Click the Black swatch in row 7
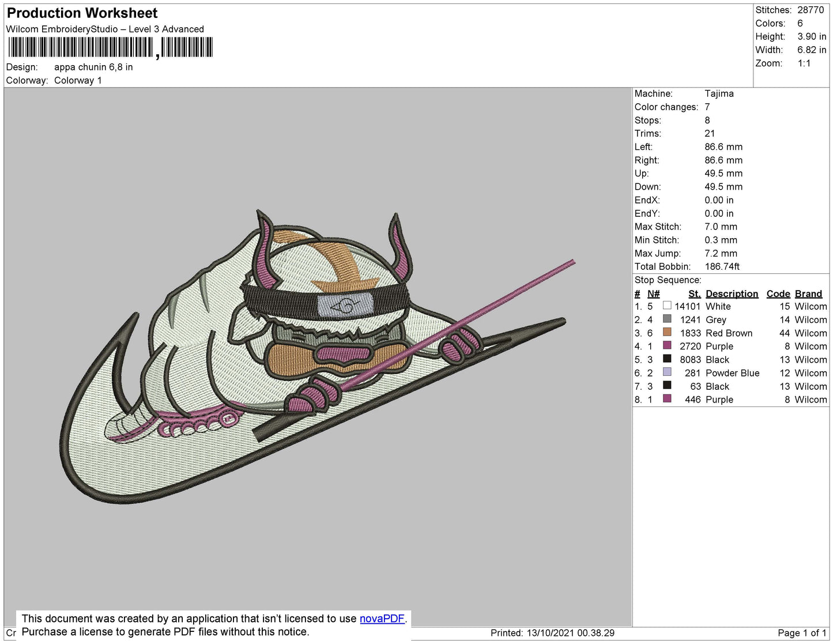The image size is (833, 644). point(667,385)
